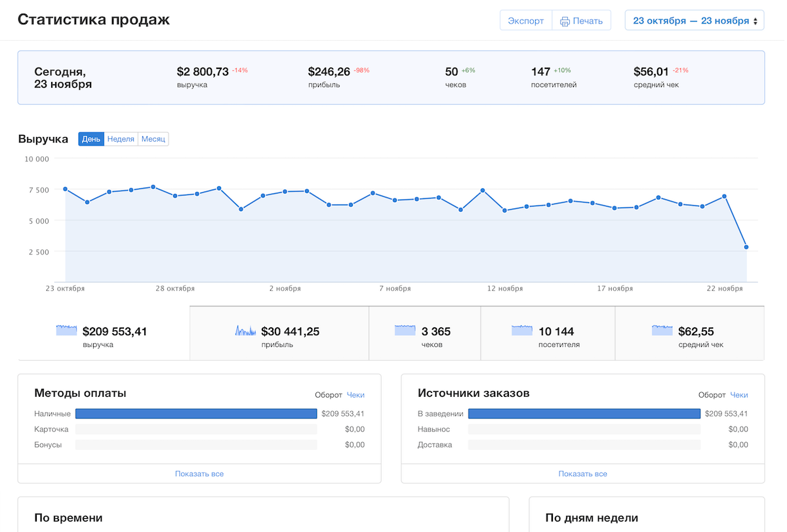Viewport: 787px width, 532px height.
Task: Click the receipts sparkline icon beside 3 365
Action: (405, 331)
